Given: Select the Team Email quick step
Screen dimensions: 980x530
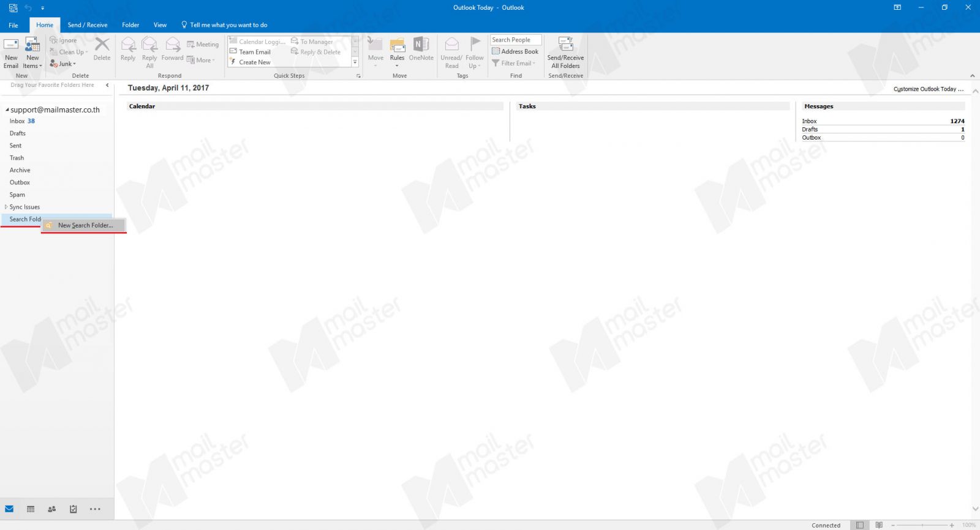Looking at the screenshot, I should (x=250, y=52).
